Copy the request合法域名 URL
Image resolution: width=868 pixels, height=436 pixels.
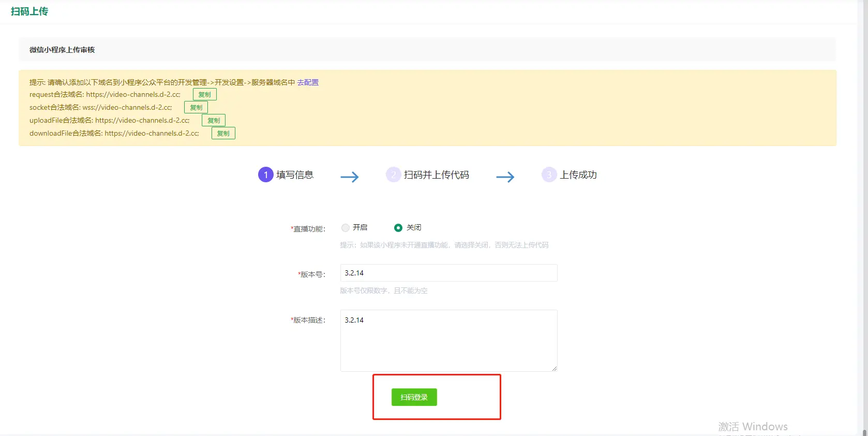click(x=204, y=95)
